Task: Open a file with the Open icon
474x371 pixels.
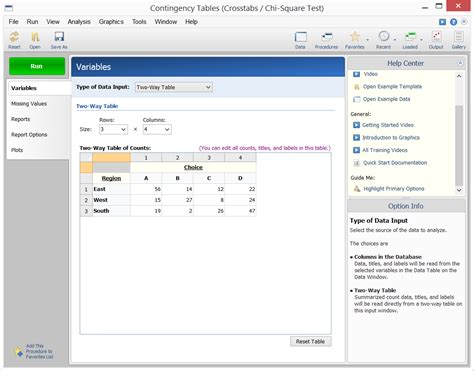Action: click(35, 37)
